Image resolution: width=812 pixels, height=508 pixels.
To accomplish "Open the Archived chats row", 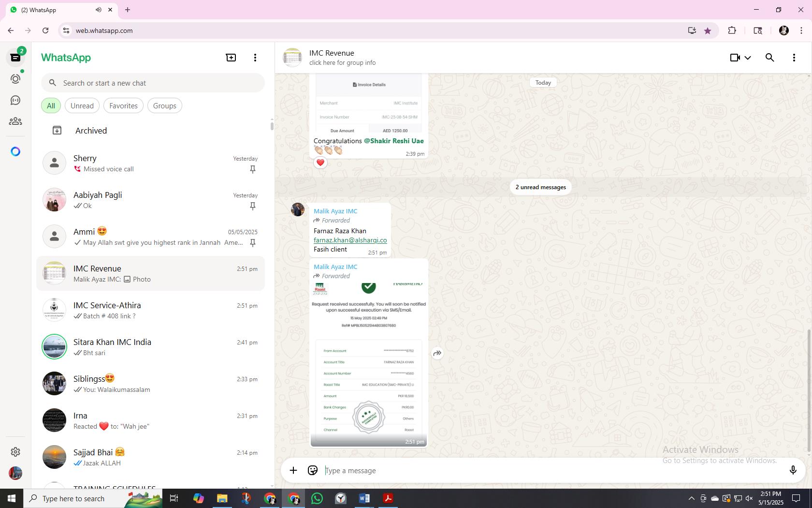I will point(151,131).
